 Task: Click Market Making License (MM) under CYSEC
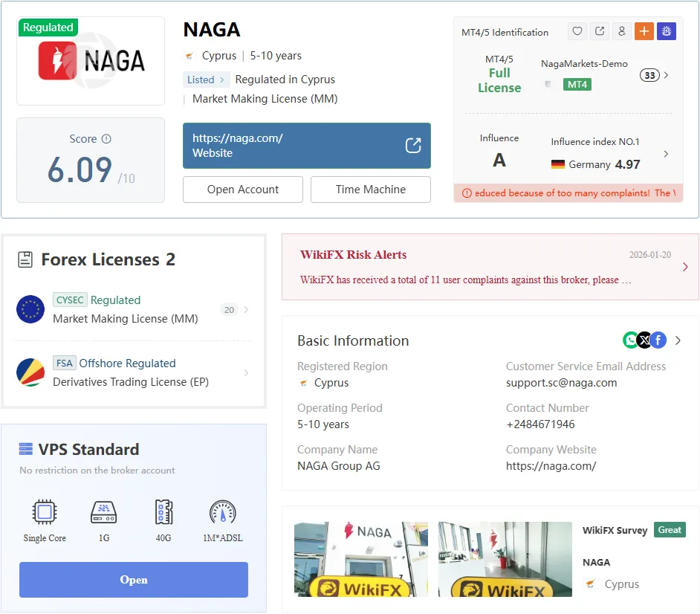point(126,319)
